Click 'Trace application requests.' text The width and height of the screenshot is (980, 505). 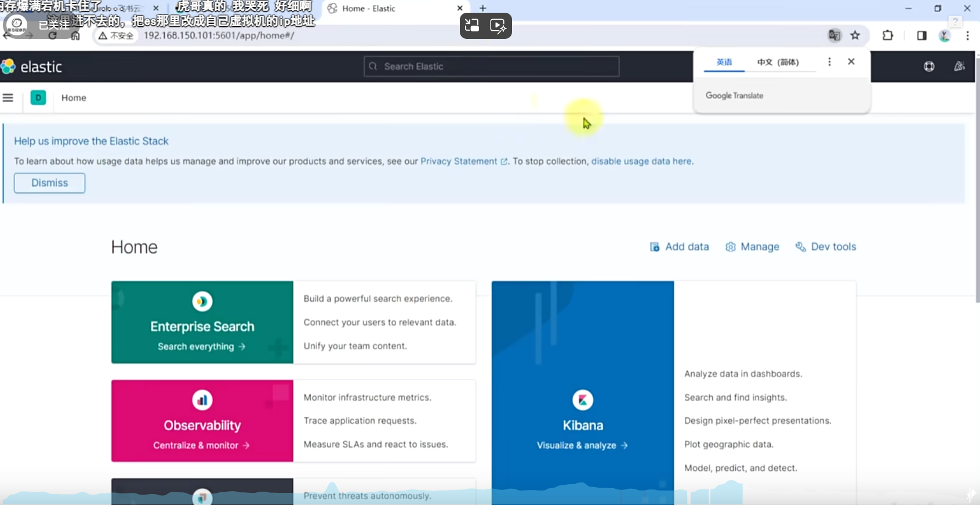tap(360, 420)
